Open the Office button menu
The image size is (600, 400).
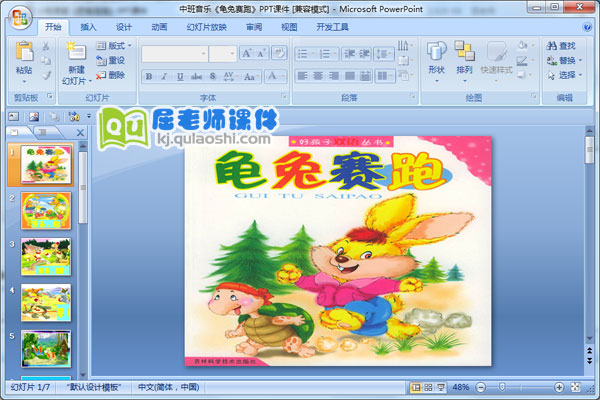tap(20, 17)
